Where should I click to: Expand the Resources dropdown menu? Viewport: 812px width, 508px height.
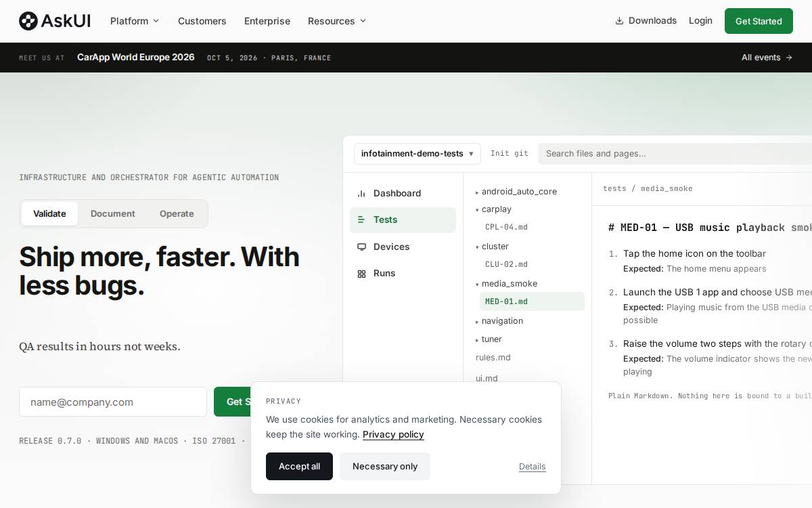click(x=337, y=21)
